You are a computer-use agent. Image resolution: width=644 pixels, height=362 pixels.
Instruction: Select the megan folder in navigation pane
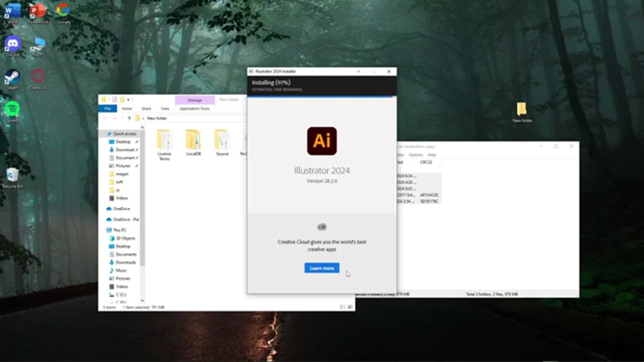[x=120, y=174]
